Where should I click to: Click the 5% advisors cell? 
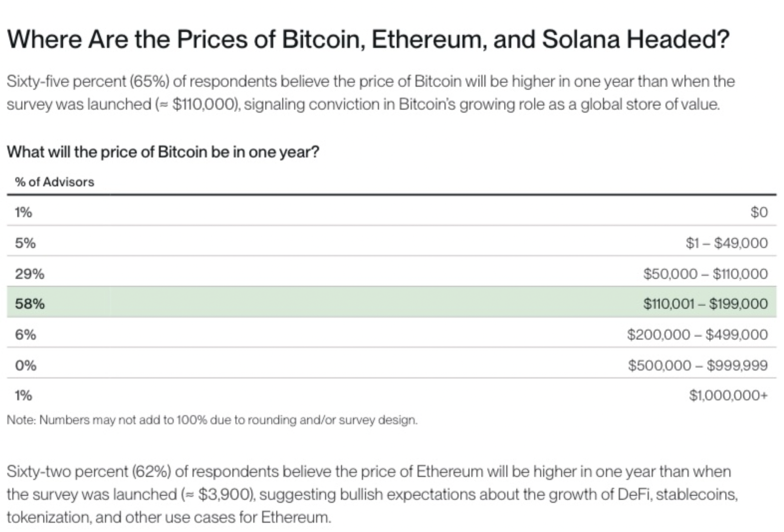pyautogui.click(x=25, y=243)
